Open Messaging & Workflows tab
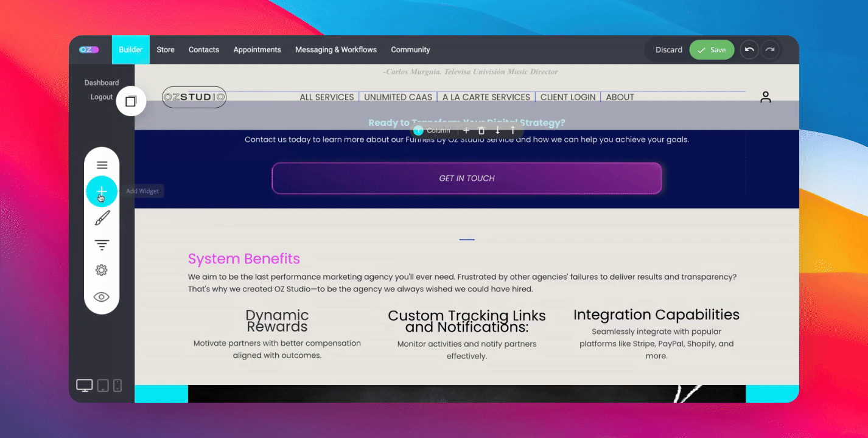 click(x=336, y=50)
